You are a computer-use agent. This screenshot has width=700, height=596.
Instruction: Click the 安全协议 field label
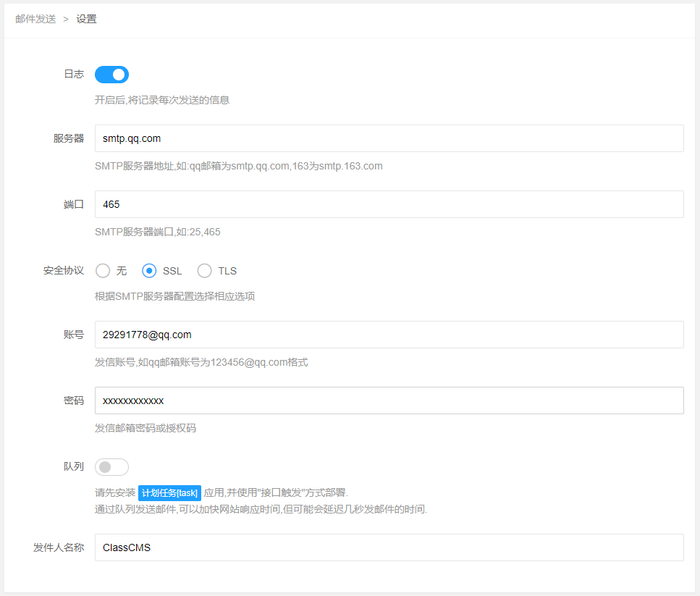(64, 271)
